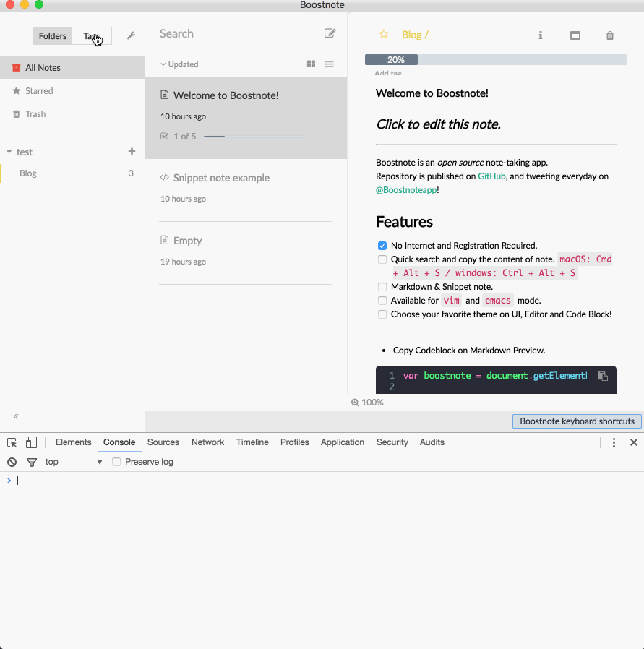Open the Timeline DevTools tab
The height and width of the screenshot is (649, 644).
point(252,442)
